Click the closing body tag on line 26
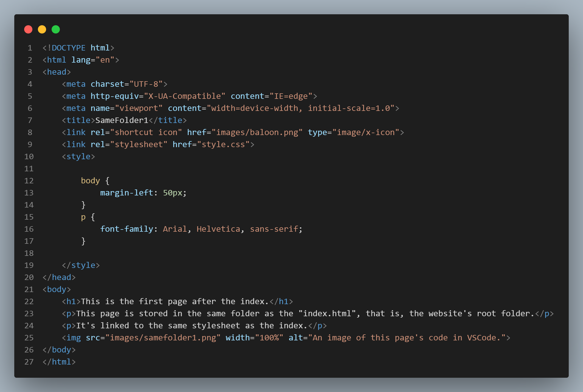Screen dimensions: 583x392 (59, 350)
